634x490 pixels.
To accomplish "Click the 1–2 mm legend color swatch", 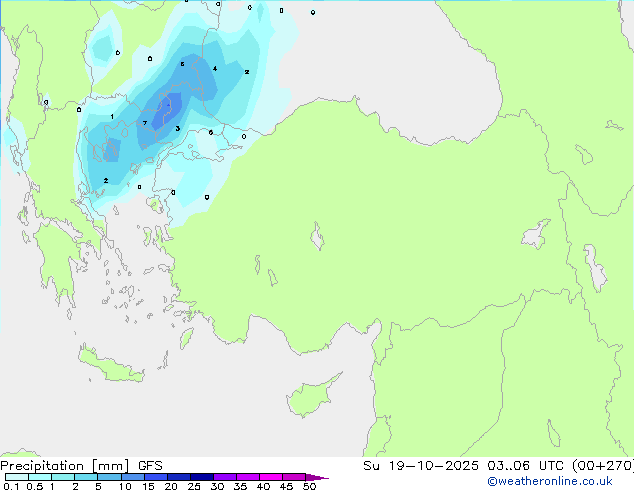I will (63, 477).
